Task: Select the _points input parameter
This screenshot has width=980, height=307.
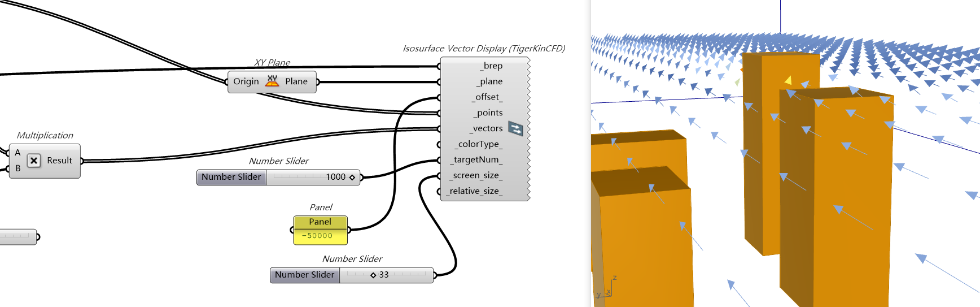Action: 488,113
